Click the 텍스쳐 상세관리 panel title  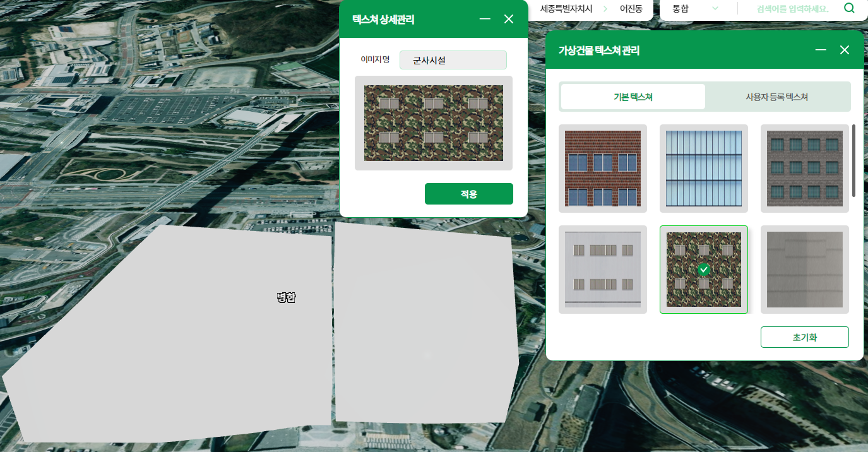383,20
